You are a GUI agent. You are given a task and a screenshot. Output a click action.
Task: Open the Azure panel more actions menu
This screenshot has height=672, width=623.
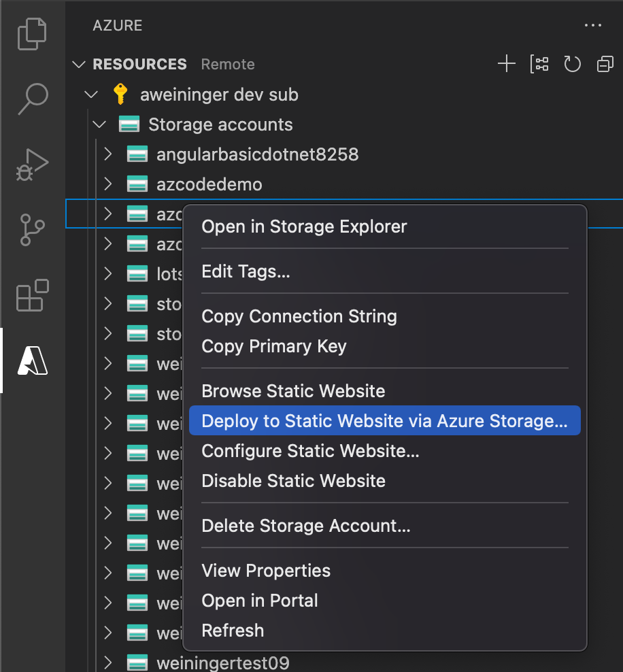coord(593,25)
